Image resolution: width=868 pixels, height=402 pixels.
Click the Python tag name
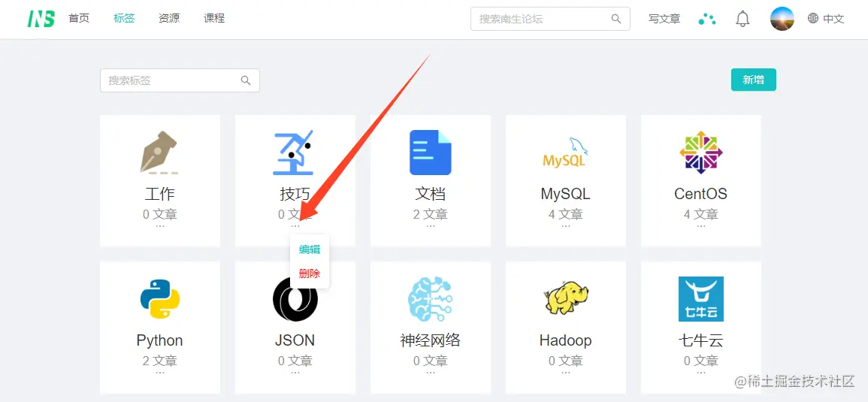click(x=159, y=340)
